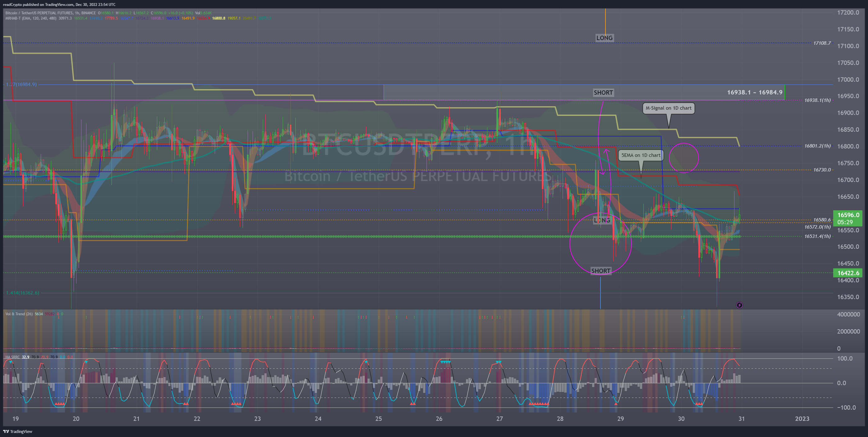The height and width of the screenshot is (437, 868).
Task: Select the '16938.1 ~ 16984.9' range text
Action: [x=754, y=92]
